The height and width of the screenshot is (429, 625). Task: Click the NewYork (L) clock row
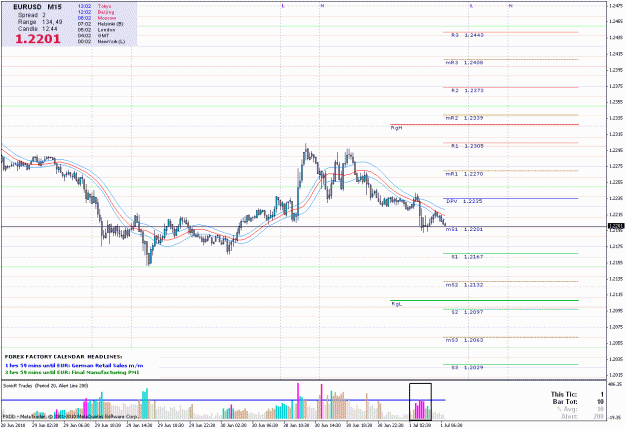tap(101, 41)
